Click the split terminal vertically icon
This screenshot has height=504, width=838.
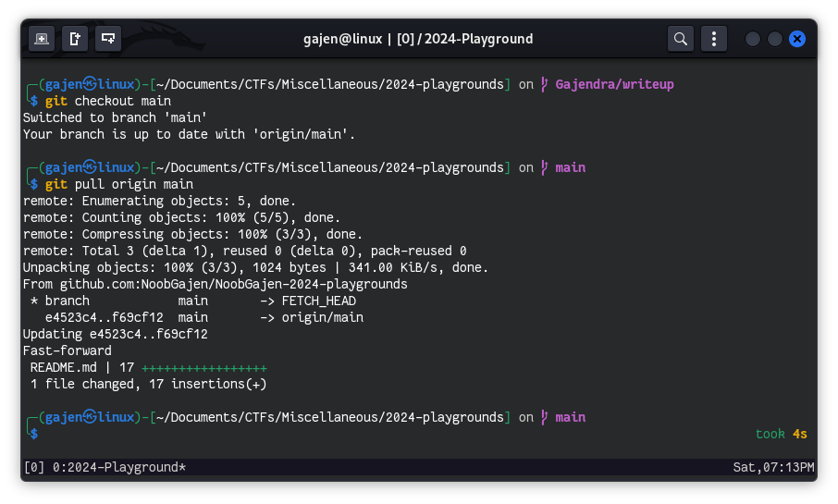(x=75, y=39)
